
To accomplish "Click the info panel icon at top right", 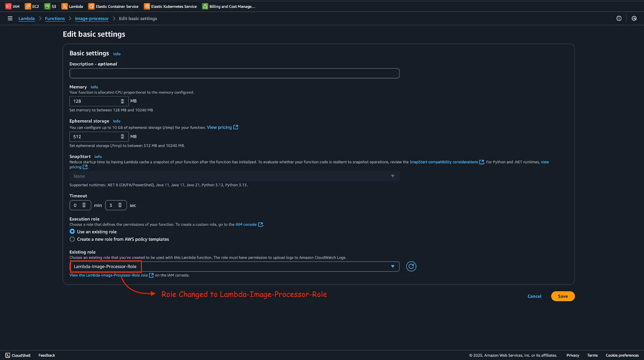I will 619,19.
